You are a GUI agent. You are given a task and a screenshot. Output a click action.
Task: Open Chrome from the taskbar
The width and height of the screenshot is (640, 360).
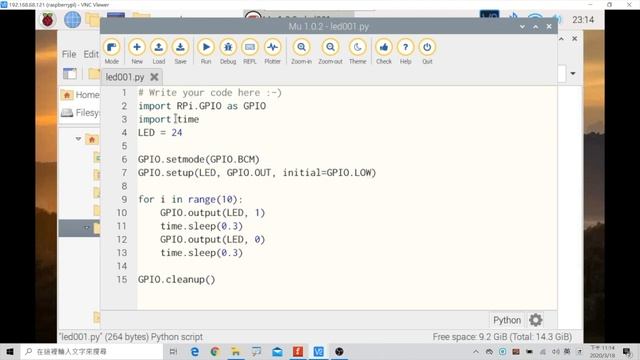point(215,351)
